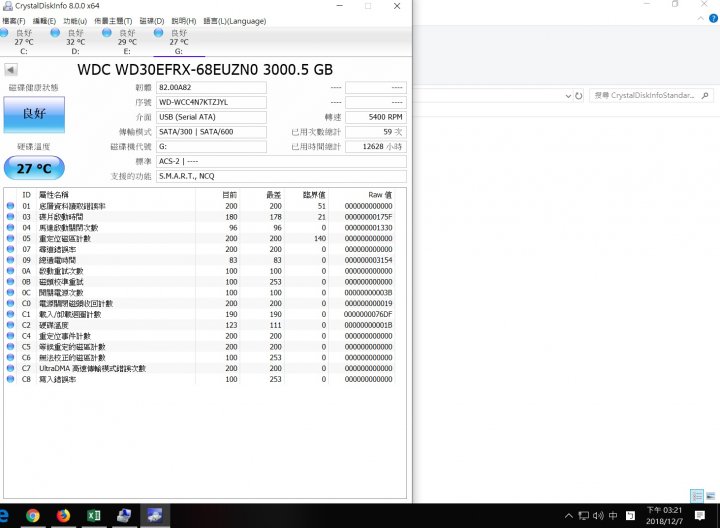Image resolution: width=720 pixels, height=528 pixels.
Task: Click status dot for attribute C1
Action: [x=11, y=314]
